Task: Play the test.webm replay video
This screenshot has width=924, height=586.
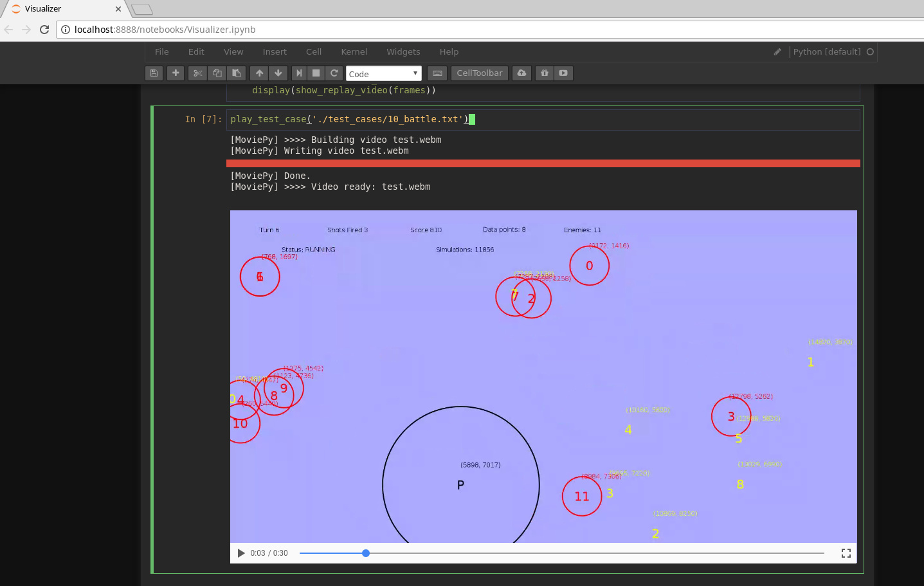Action: pos(241,553)
